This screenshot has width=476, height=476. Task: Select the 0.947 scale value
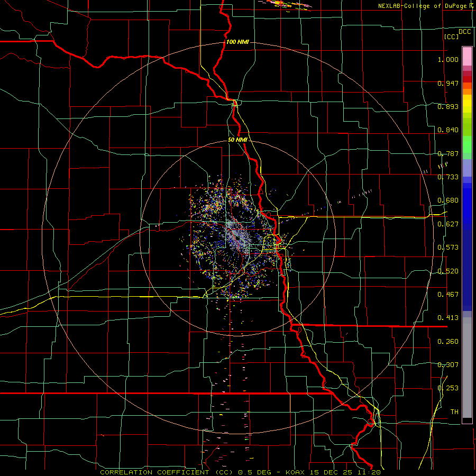(448, 83)
